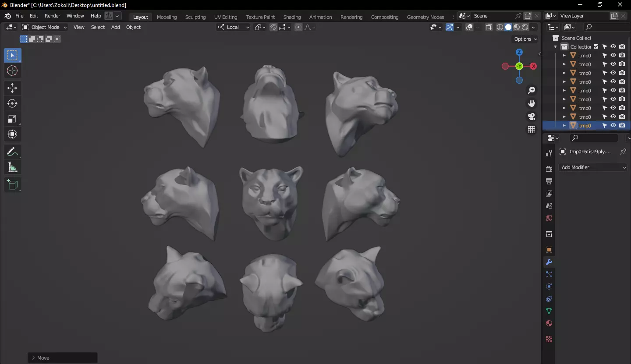The width and height of the screenshot is (631, 364).
Task: Choose the Transform tool
Action: coord(12,134)
